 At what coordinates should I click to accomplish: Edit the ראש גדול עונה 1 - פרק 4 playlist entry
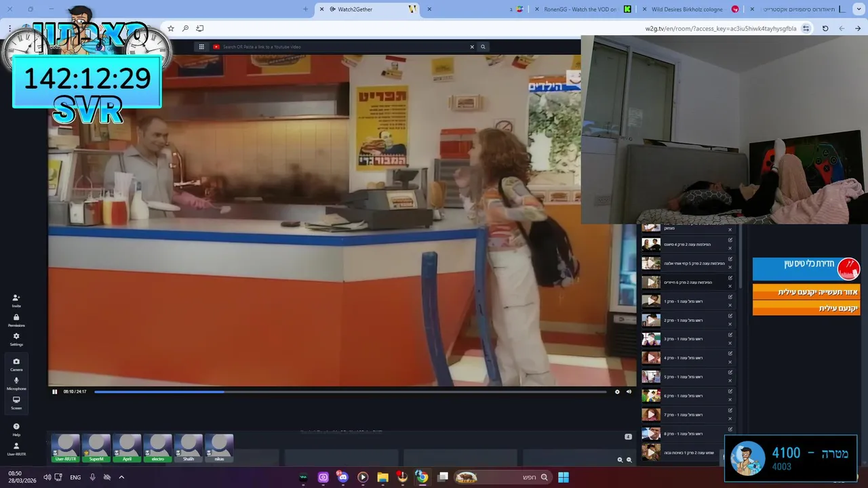730,353
